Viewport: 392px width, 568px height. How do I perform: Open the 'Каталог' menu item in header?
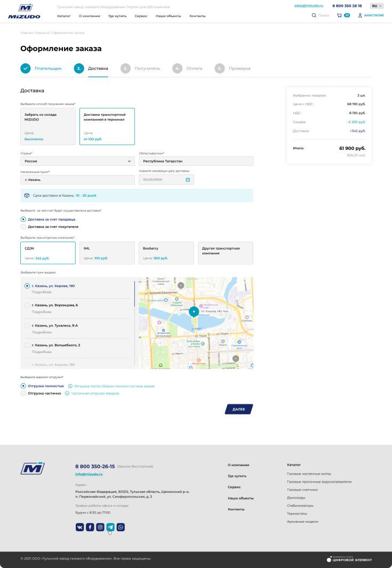(64, 16)
